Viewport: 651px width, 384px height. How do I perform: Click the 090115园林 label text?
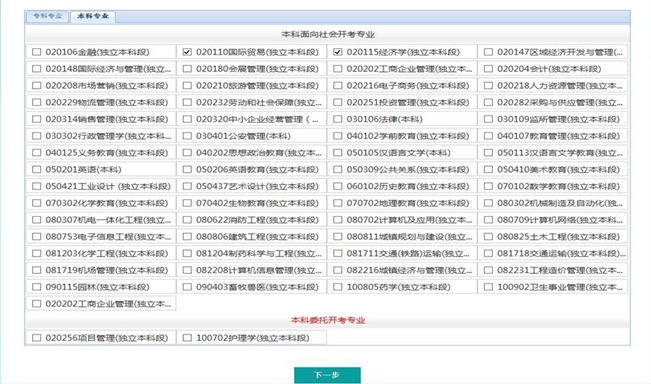98,287
